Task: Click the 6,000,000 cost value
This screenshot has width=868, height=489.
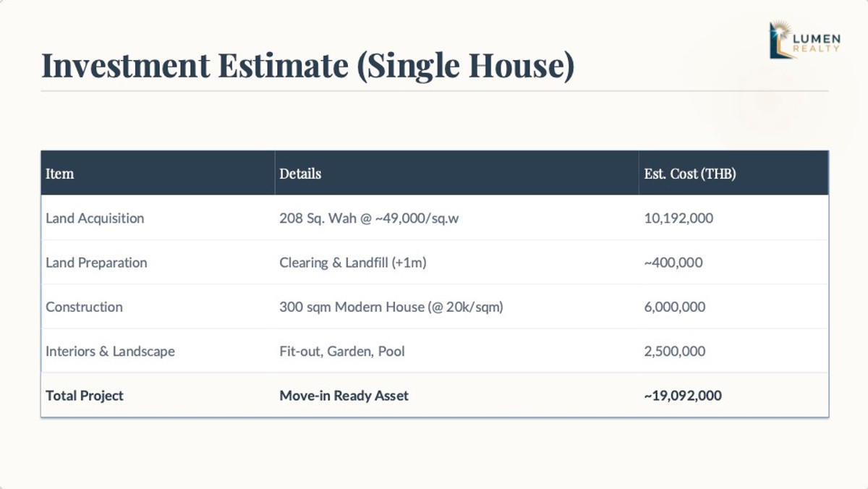Action: tap(674, 307)
